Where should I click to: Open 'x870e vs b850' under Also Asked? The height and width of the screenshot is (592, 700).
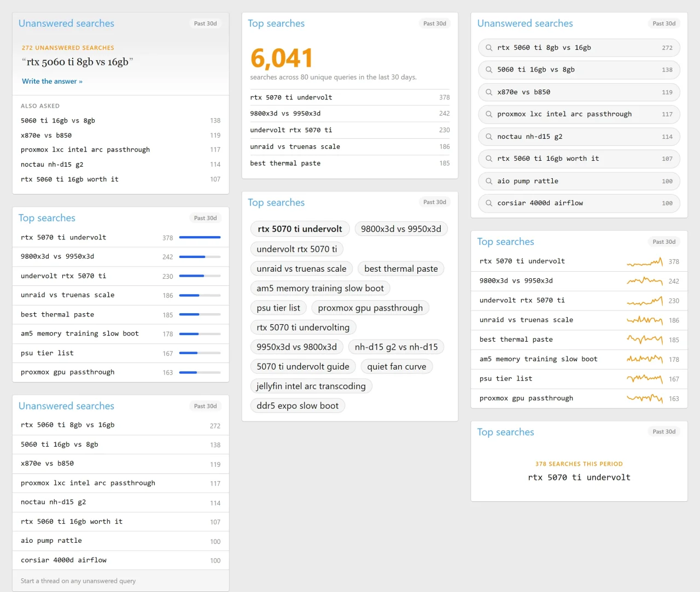[x=120, y=136]
